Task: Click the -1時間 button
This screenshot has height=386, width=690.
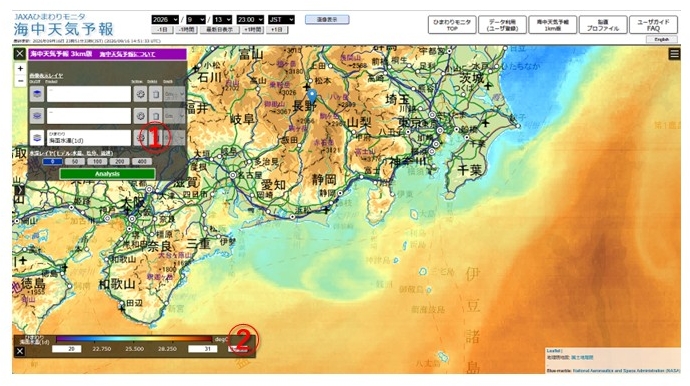Action: (x=187, y=30)
